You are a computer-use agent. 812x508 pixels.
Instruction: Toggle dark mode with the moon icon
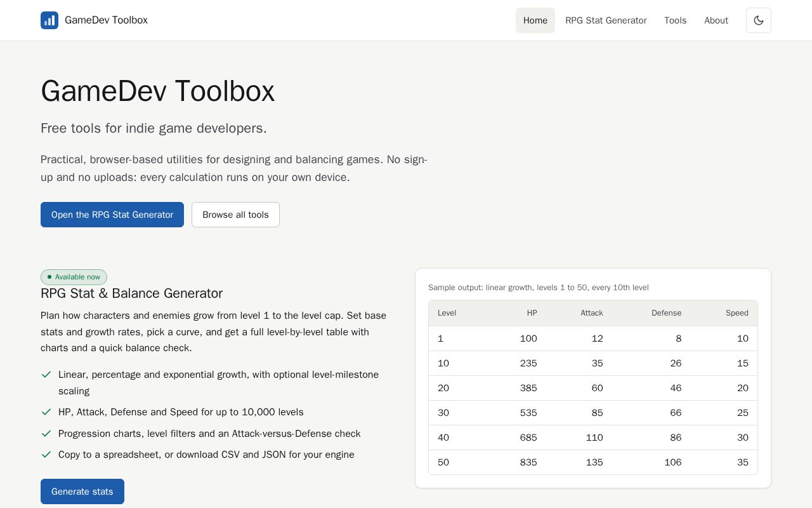pyautogui.click(x=759, y=20)
